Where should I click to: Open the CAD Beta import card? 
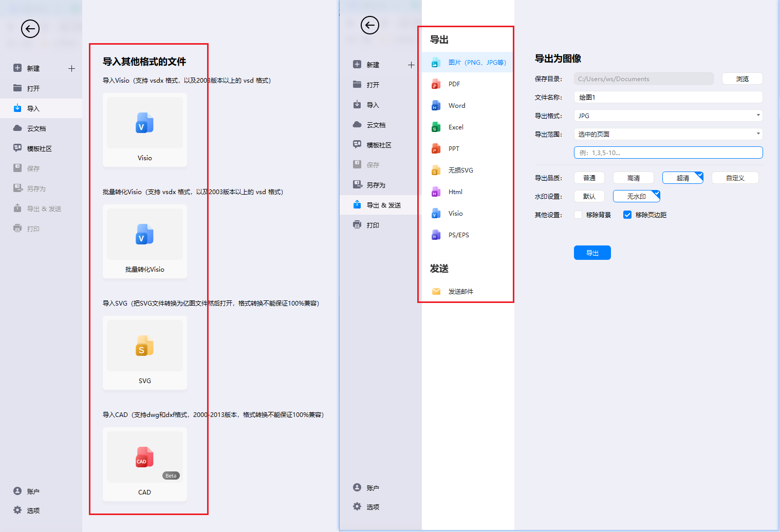pyautogui.click(x=145, y=464)
